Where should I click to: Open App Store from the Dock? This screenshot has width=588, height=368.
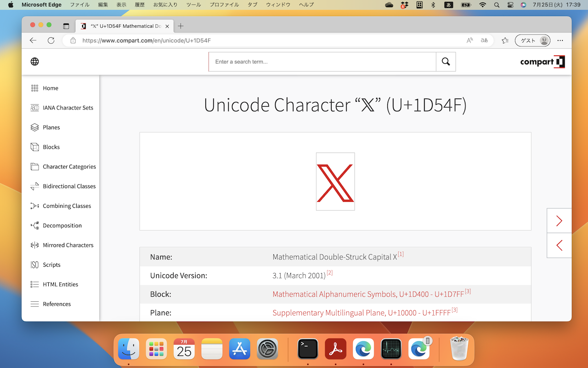coord(240,349)
